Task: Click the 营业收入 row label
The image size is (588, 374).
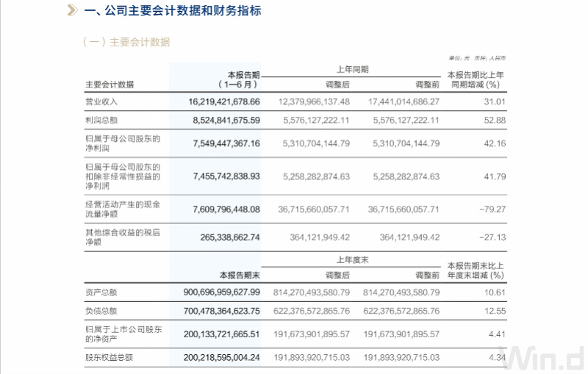Action: click(101, 101)
